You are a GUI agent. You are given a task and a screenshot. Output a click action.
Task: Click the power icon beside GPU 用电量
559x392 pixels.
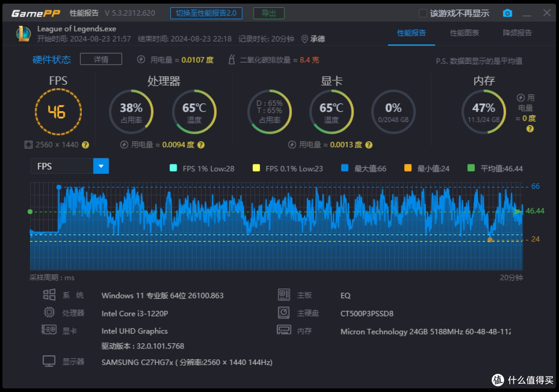[x=292, y=145]
